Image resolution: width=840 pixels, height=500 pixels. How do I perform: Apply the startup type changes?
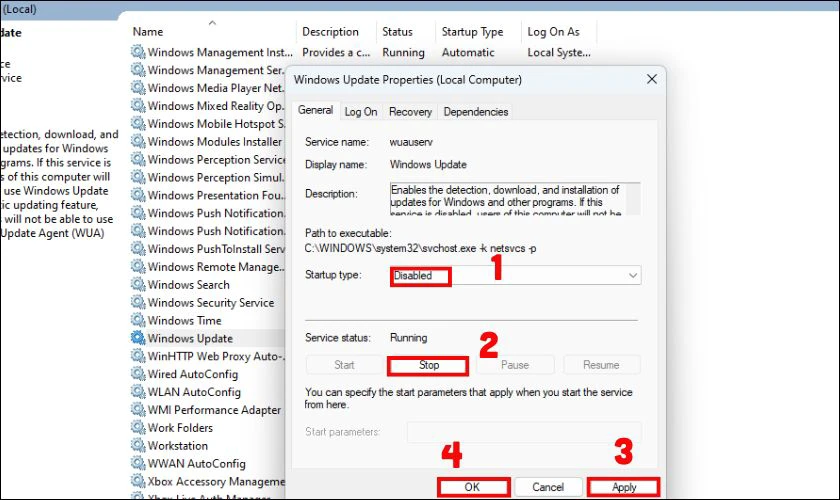coord(624,487)
